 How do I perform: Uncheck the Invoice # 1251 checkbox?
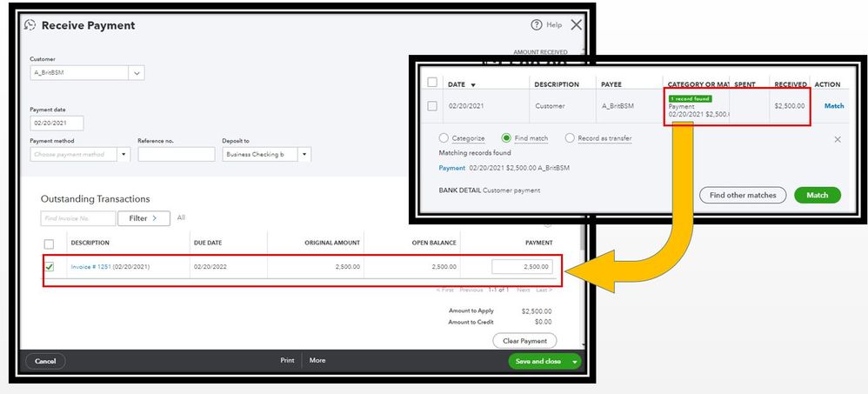coord(50,267)
